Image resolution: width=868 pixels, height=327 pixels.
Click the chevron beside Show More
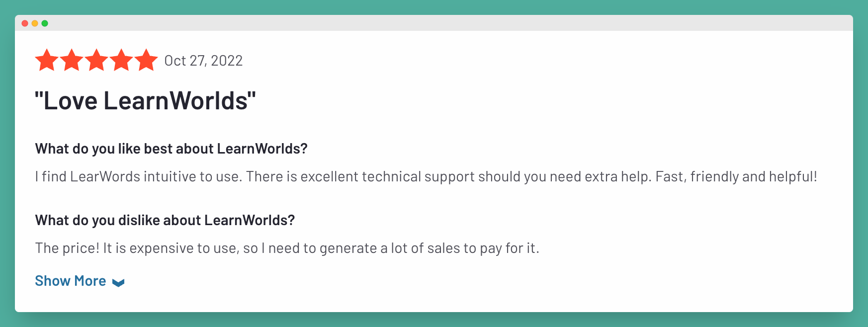pos(118,283)
